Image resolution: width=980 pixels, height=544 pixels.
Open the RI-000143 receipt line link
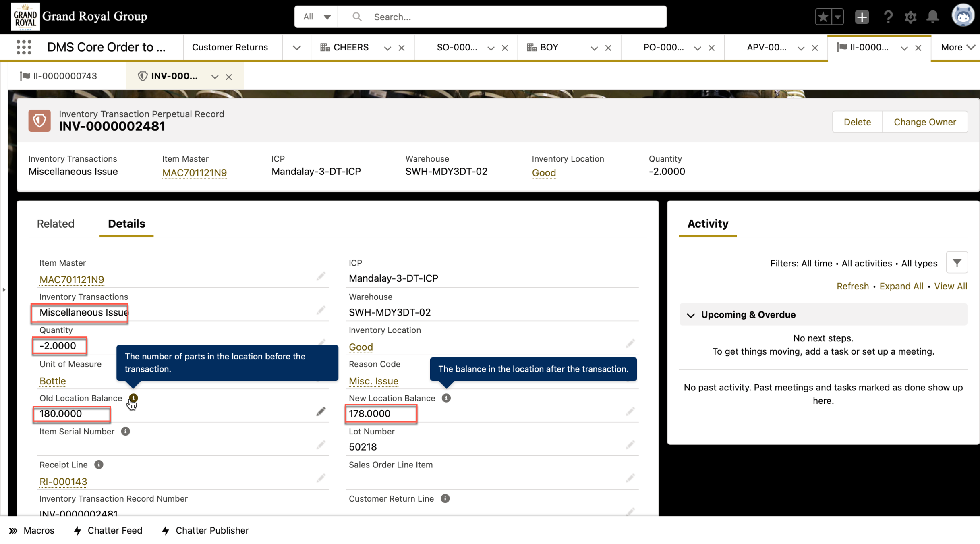63,482
